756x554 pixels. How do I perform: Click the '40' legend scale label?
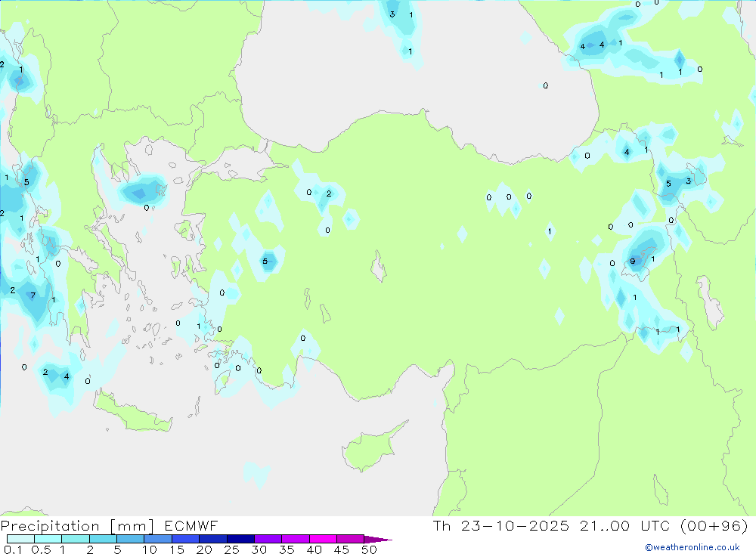click(314, 549)
